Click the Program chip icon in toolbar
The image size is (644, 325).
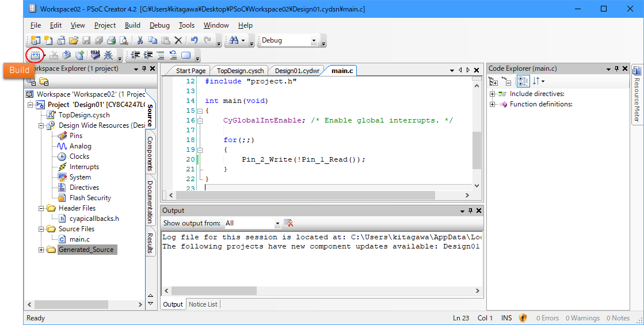click(x=96, y=55)
